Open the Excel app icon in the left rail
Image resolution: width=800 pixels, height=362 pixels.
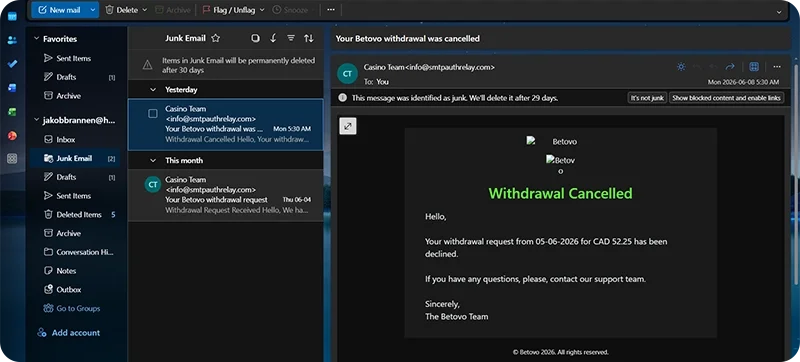click(x=12, y=112)
